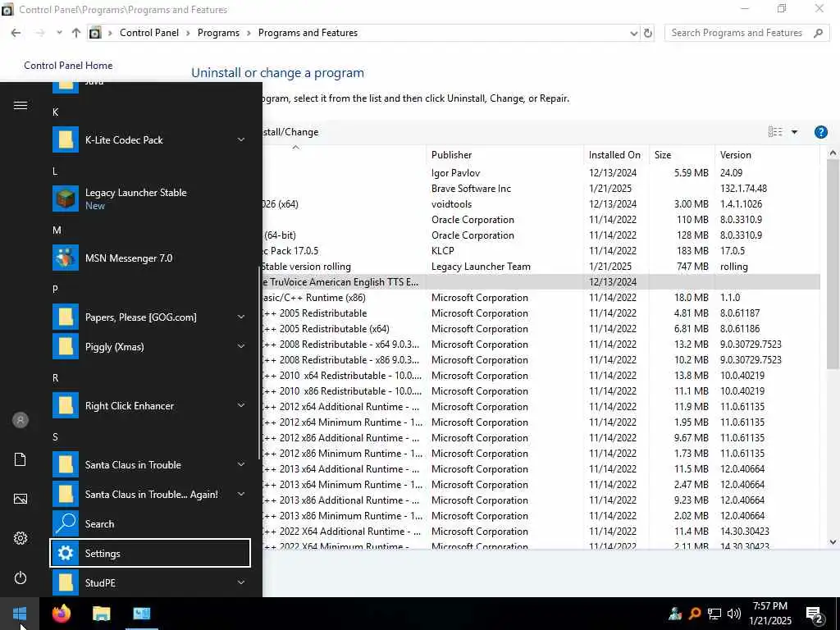This screenshot has width=840, height=630.
Task: Open recent locations dropdown arrow
Action: (59, 33)
